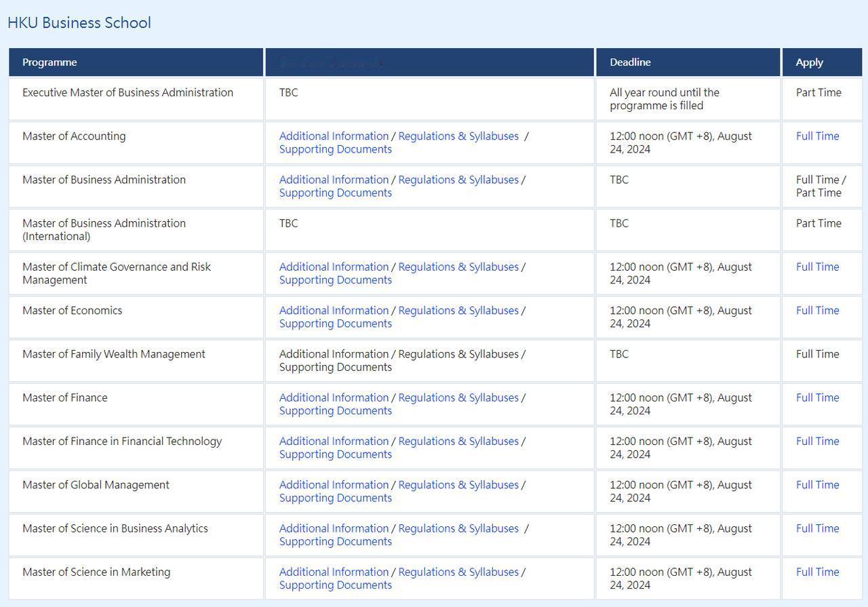Click the Master of Science in Marketing cell

[136, 579]
